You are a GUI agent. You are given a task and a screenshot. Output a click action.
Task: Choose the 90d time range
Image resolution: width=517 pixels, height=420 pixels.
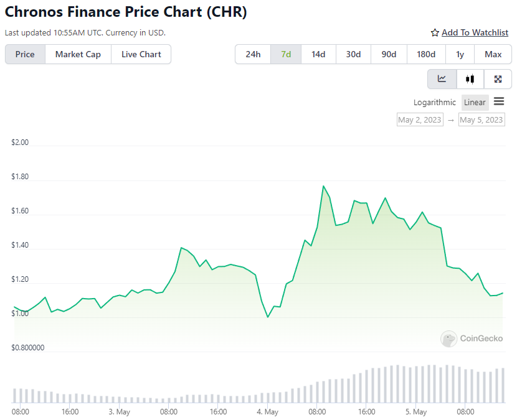(x=389, y=54)
